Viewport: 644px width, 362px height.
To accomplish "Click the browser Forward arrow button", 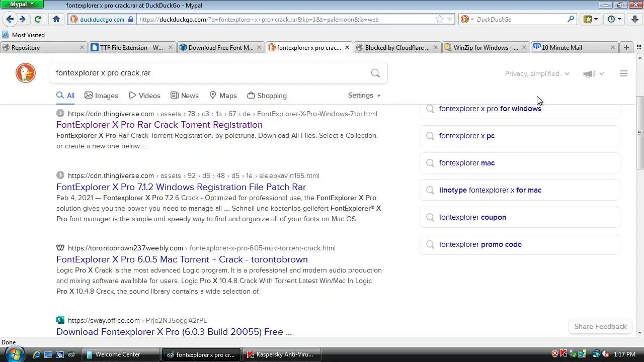I will click(x=23, y=19).
